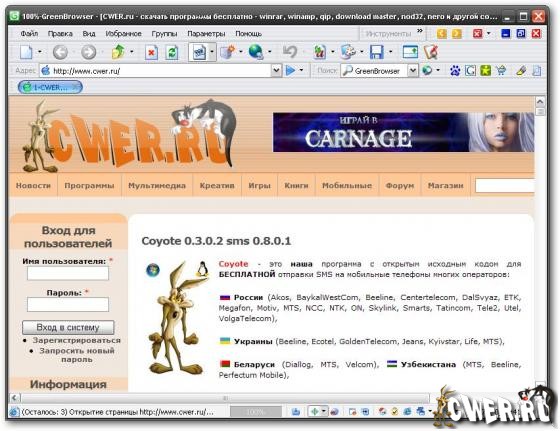
Task: Open the Группы menu
Action: point(164,34)
